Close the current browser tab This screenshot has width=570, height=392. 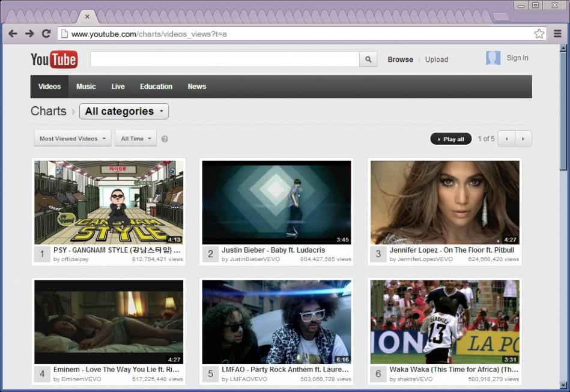point(87,16)
